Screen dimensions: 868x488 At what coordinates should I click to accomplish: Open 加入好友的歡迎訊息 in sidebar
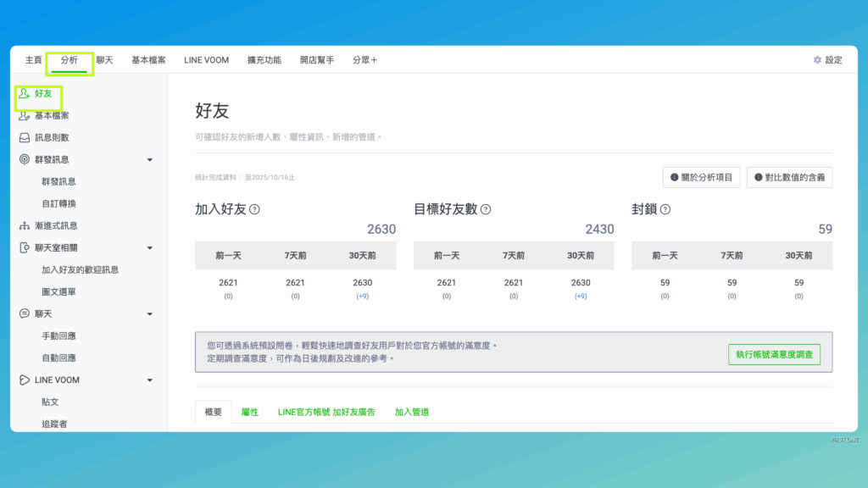point(81,269)
